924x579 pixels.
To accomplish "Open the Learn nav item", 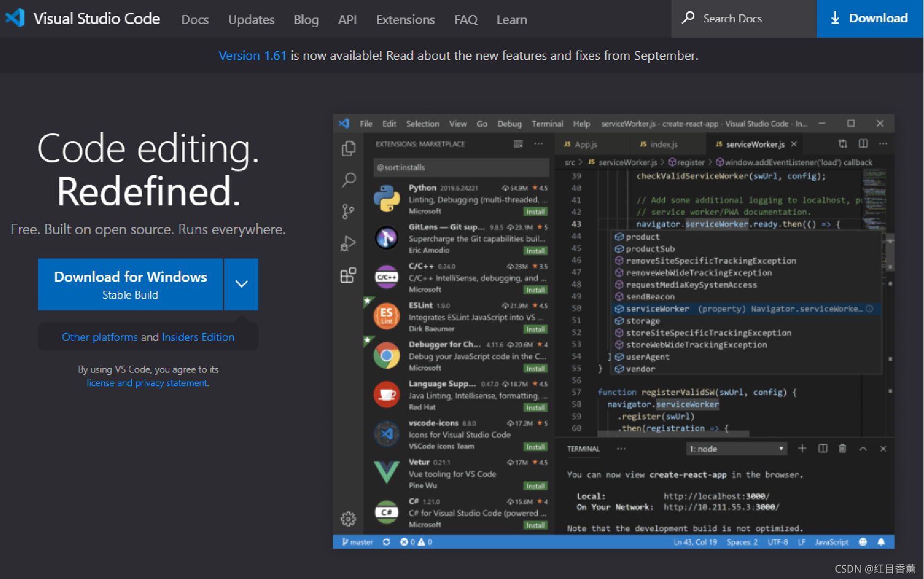I will click(511, 20).
